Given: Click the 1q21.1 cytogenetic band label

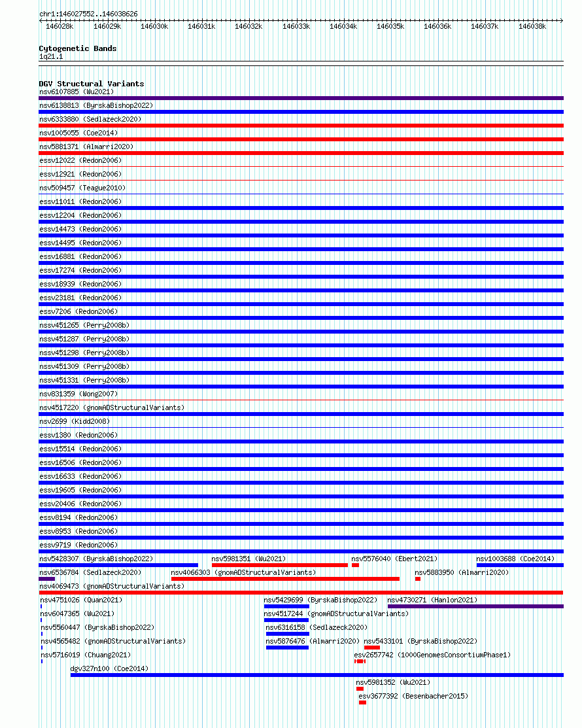Looking at the screenshot, I should click(x=51, y=57).
